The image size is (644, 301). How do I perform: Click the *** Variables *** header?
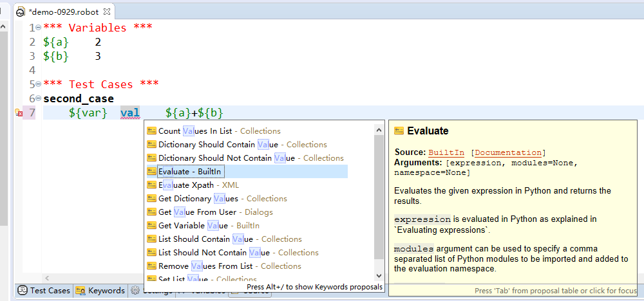pyautogui.click(x=98, y=28)
